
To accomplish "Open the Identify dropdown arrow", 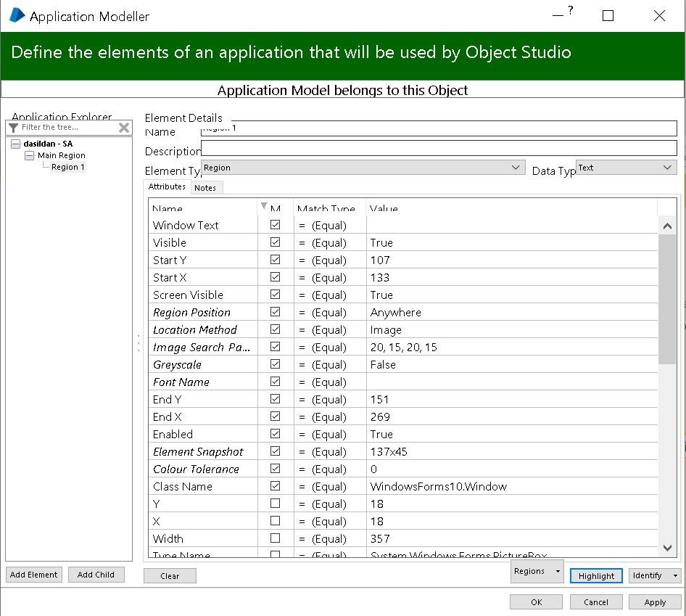I will point(676,576).
